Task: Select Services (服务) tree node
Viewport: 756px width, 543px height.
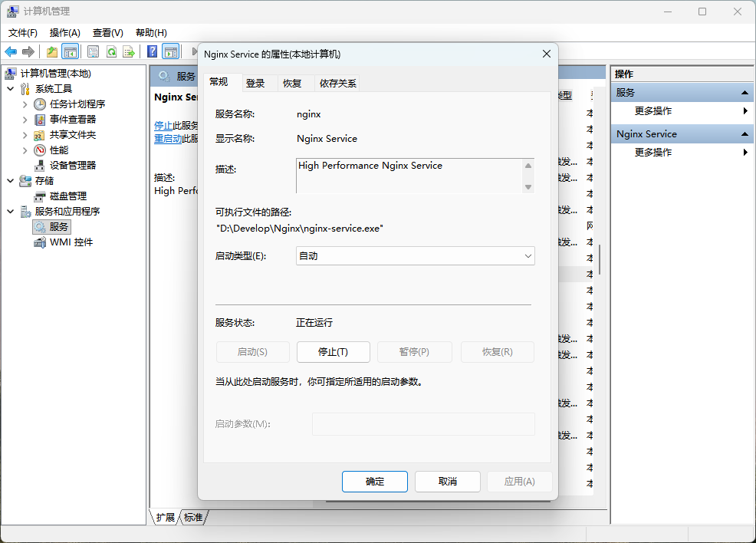Action: [x=52, y=227]
